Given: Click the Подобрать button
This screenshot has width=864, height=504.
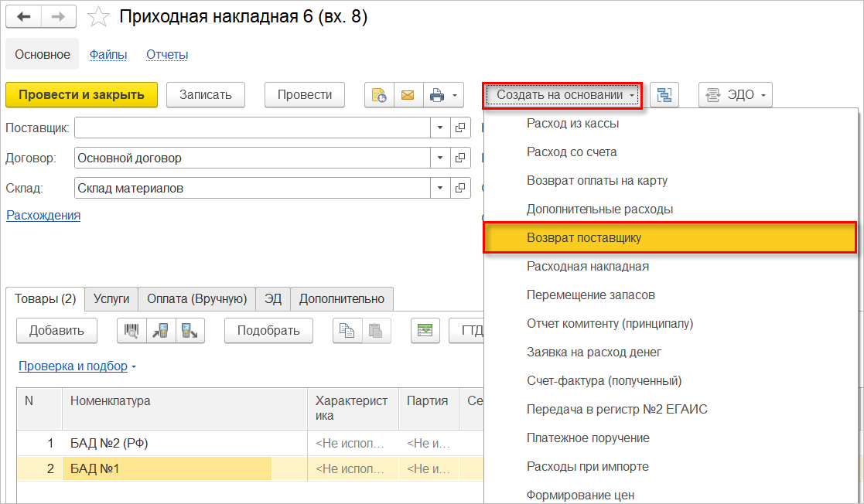Looking at the screenshot, I should pyautogui.click(x=268, y=331).
